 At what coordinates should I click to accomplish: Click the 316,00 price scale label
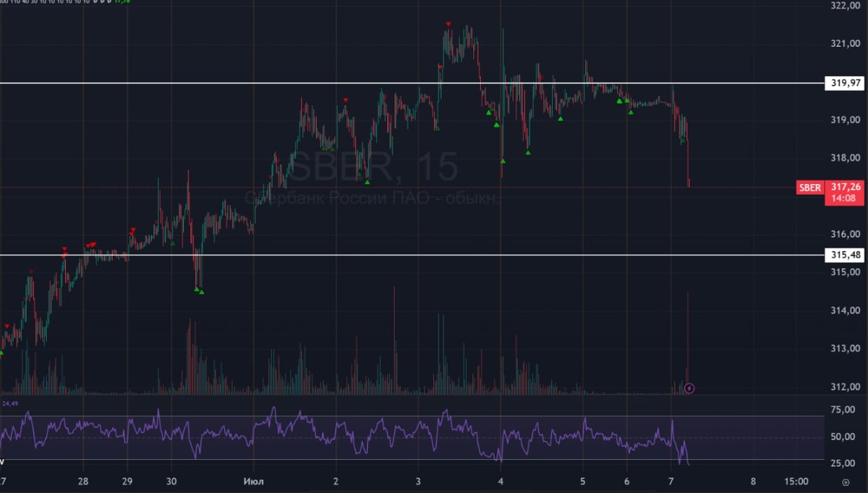(845, 235)
